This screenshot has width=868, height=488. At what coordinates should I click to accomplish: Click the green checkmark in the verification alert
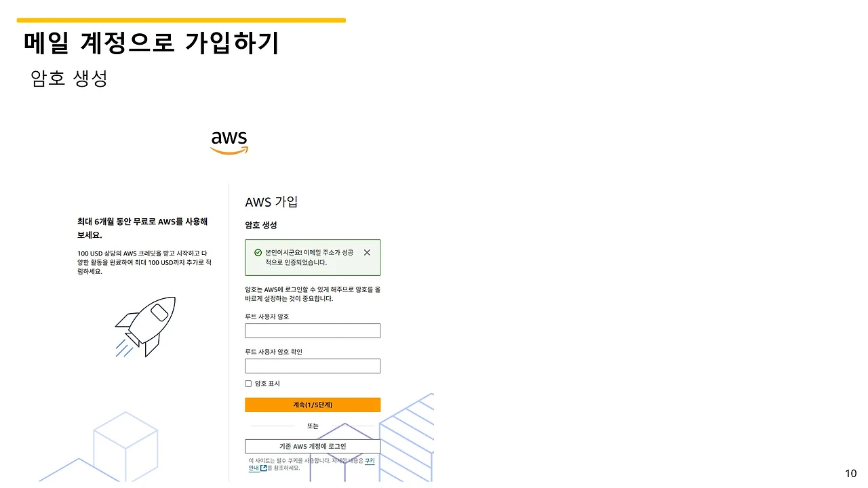point(258,252)
